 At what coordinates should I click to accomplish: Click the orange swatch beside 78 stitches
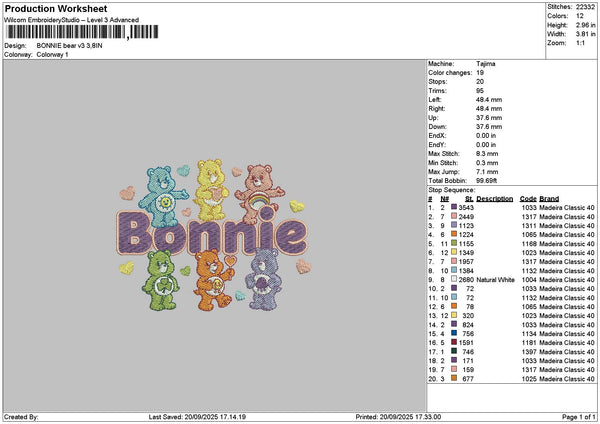pos(454,306)
